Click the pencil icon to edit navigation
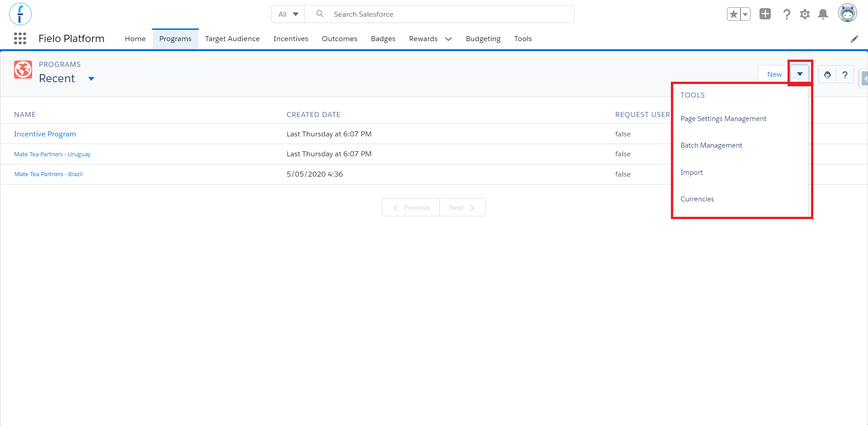This screenshot has height=425, width=868. pos(854,39)
